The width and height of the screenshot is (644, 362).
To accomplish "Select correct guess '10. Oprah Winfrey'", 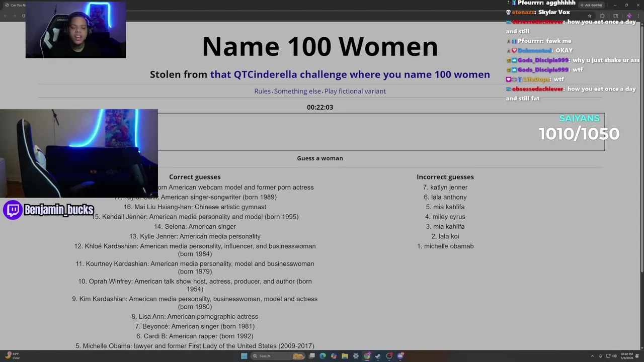I will [195, 285].
